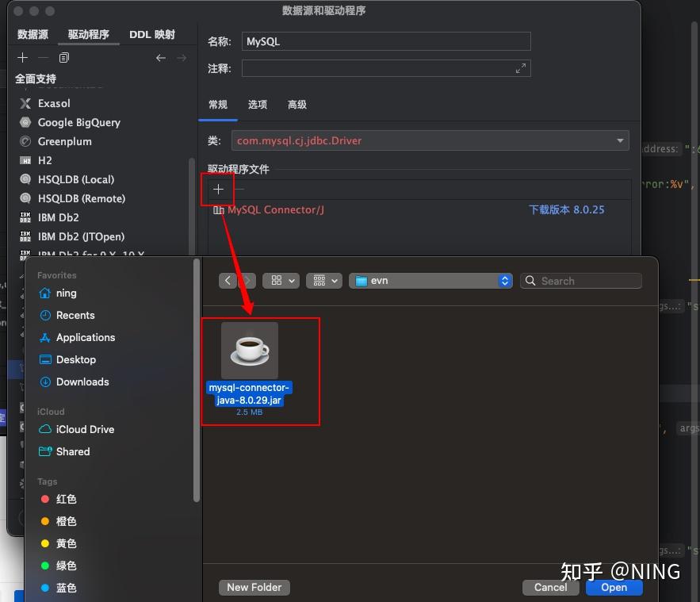
Task: Duplicate driver using the copy icon
Action: [64, 57]
